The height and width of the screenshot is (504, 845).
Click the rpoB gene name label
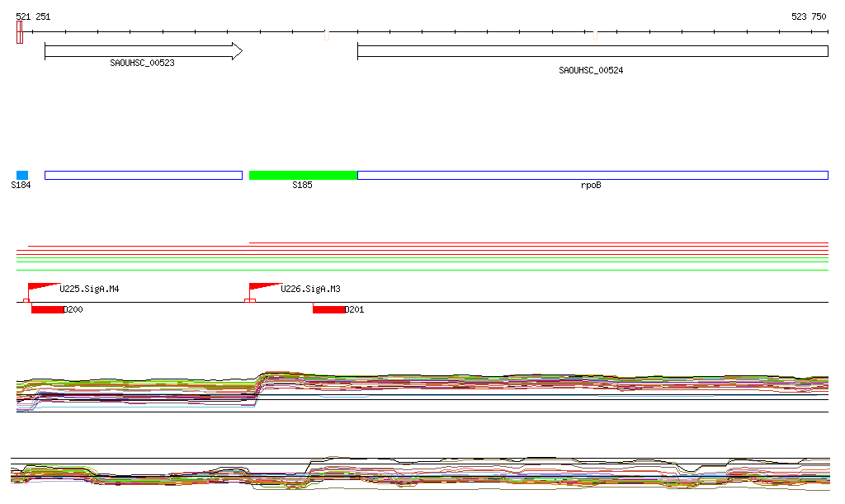tap(591, 186)
